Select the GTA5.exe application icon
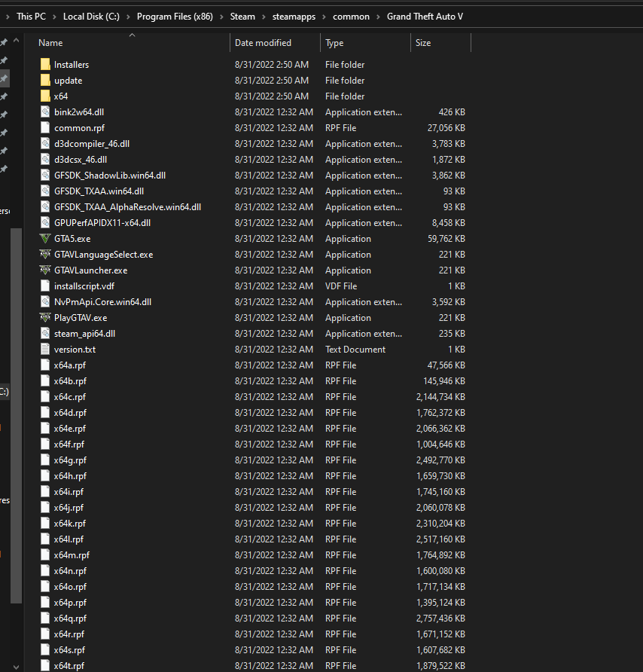Image resolution: width=643 pixels, height=672 pixels. click(x=44, y=238)
